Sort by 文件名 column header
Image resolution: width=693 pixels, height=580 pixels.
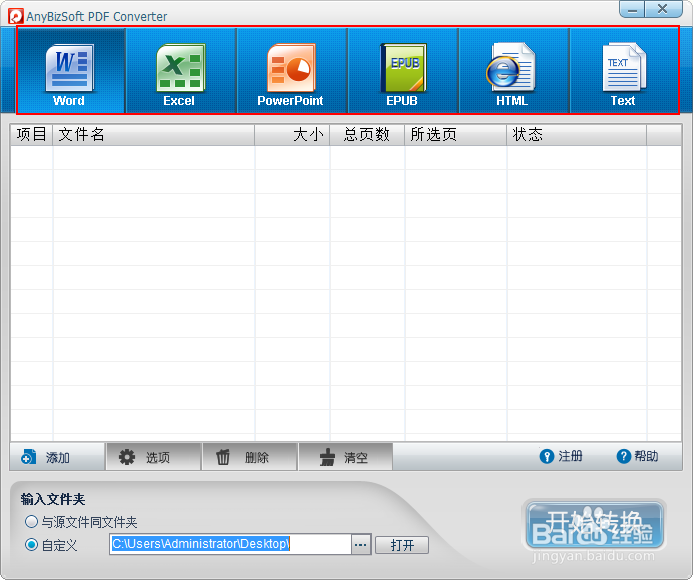[154, 134]
